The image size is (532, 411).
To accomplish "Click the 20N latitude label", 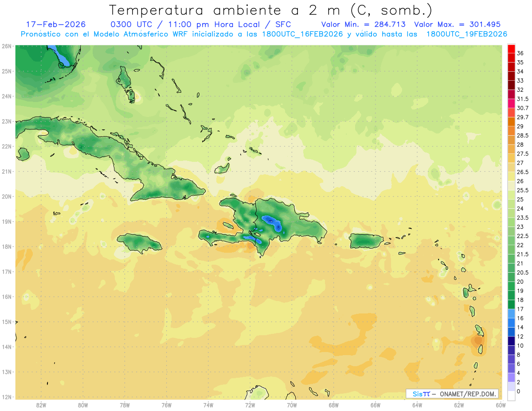I will point(6,196).
